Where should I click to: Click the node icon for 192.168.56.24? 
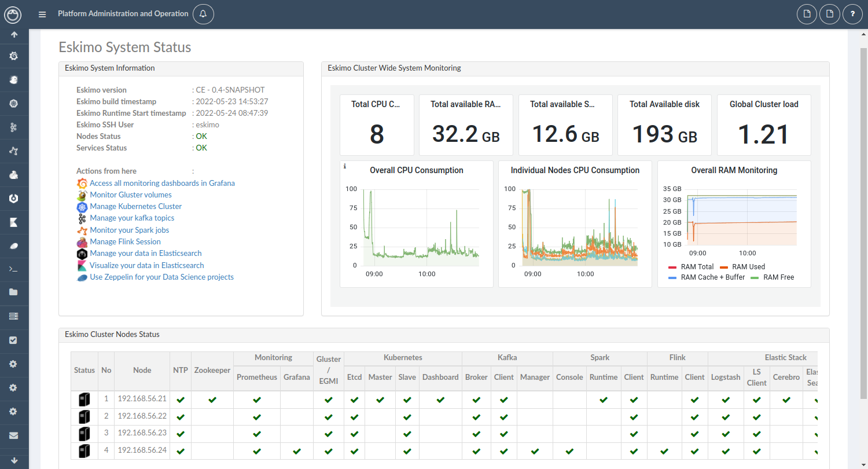point(84,451)
